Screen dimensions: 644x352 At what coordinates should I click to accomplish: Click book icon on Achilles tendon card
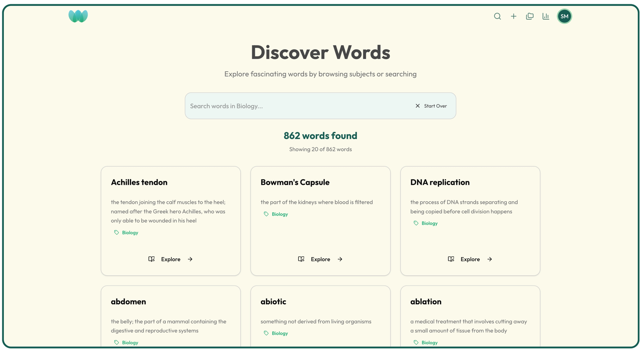[x=151, y=259]
